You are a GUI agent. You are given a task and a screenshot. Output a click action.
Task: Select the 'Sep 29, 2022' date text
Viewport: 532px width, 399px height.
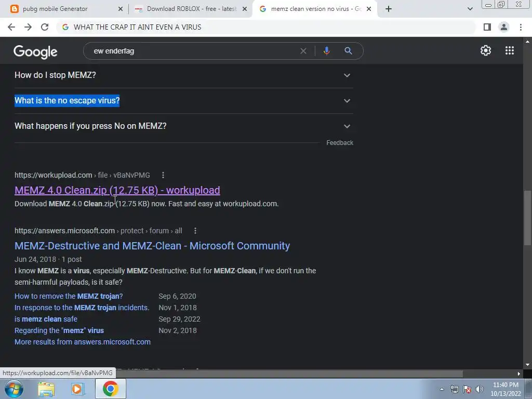[179, 320]
